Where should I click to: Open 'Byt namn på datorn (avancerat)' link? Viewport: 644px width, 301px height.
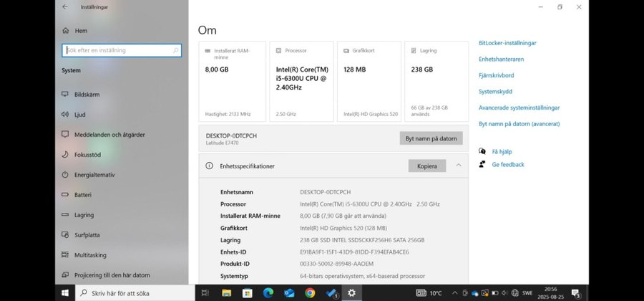click(519, 124)
